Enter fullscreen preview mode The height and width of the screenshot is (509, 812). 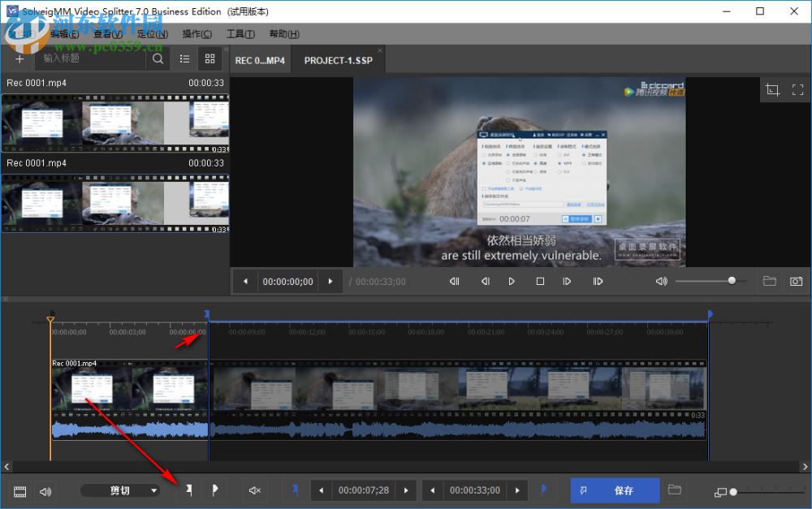[797, 89]
